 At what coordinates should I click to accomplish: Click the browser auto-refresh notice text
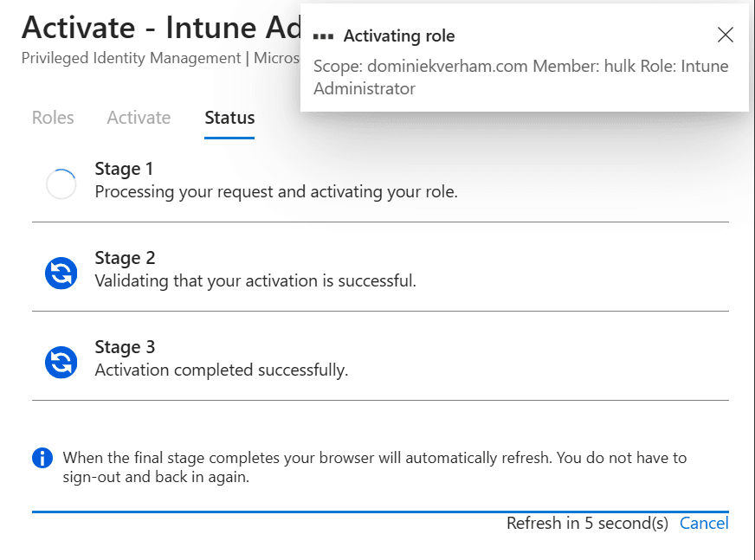374,467
